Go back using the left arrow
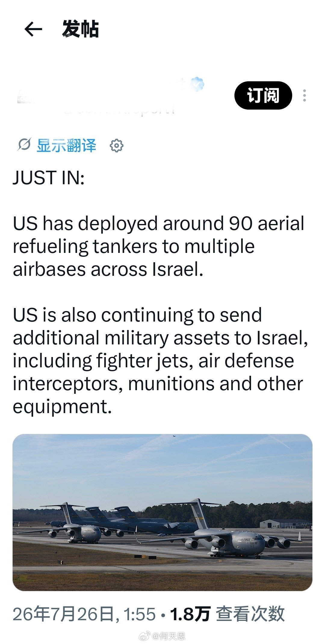325x644 pixels. pos(33,29)
